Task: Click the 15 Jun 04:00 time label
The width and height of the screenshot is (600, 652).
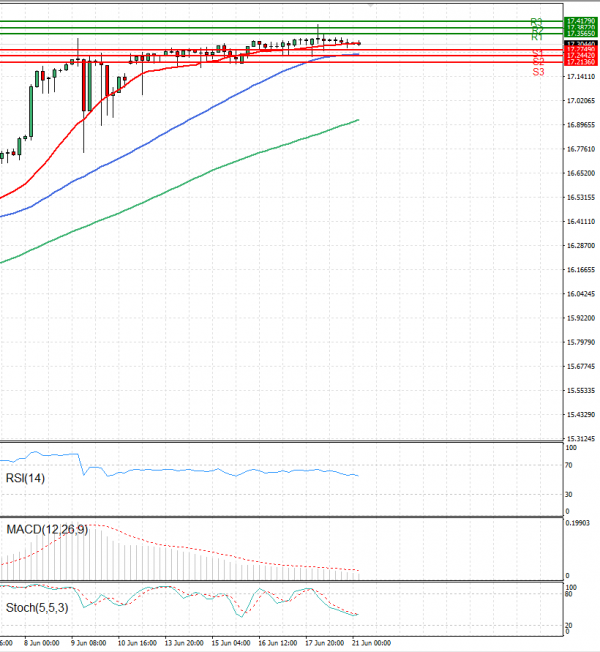Action: 231,643
